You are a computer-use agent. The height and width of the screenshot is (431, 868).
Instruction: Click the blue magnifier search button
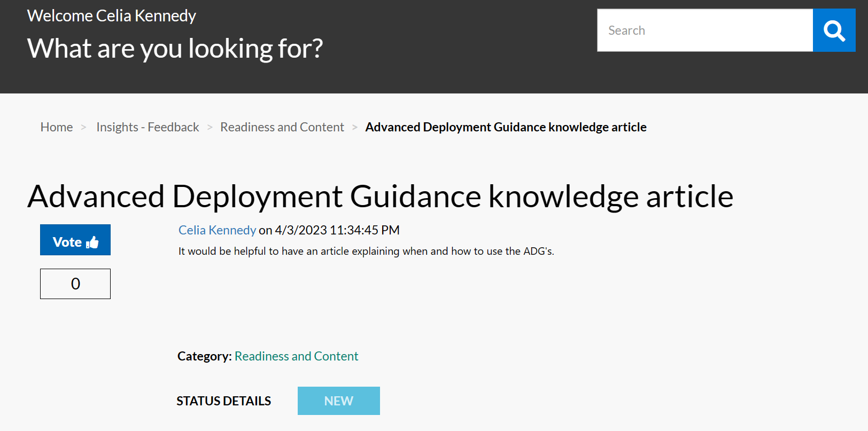[x=834, y=30]
